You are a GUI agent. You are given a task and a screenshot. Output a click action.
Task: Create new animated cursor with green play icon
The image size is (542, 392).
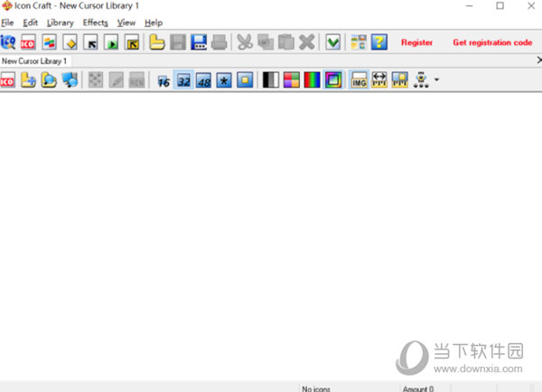click(x=111, y=42)
